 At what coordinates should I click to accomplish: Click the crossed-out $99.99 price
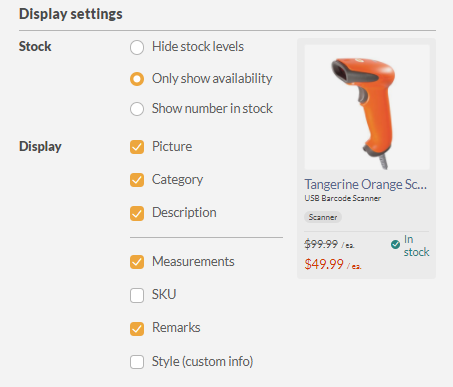pyautogui.click(x=321, y=244)
